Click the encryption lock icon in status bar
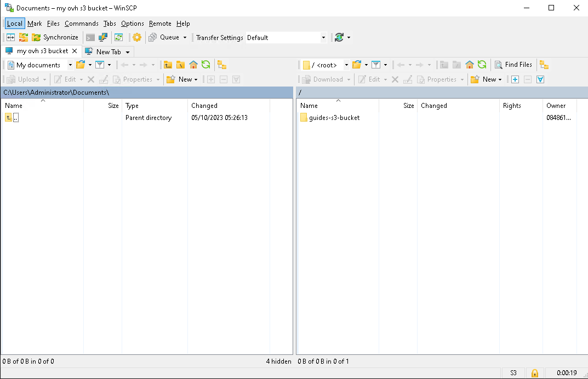Viewport: 588px width, 379px height. [534, 373]
